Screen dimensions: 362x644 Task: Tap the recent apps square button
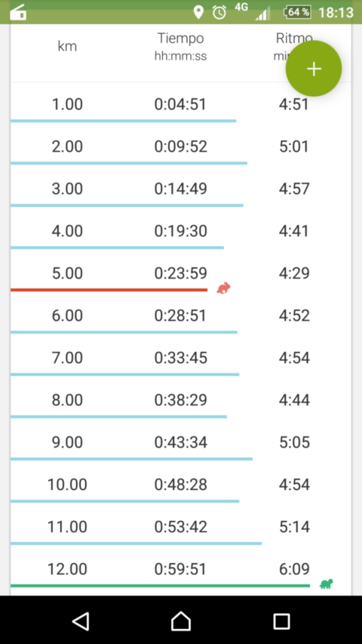point(281,621)
